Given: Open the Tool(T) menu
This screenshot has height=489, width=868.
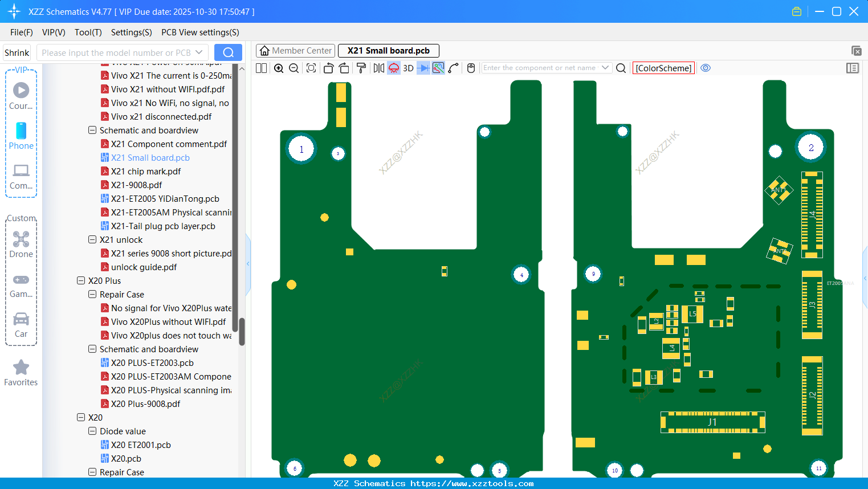Looking at the screenshot, I should pyautogui.click(x=88, y=32).
